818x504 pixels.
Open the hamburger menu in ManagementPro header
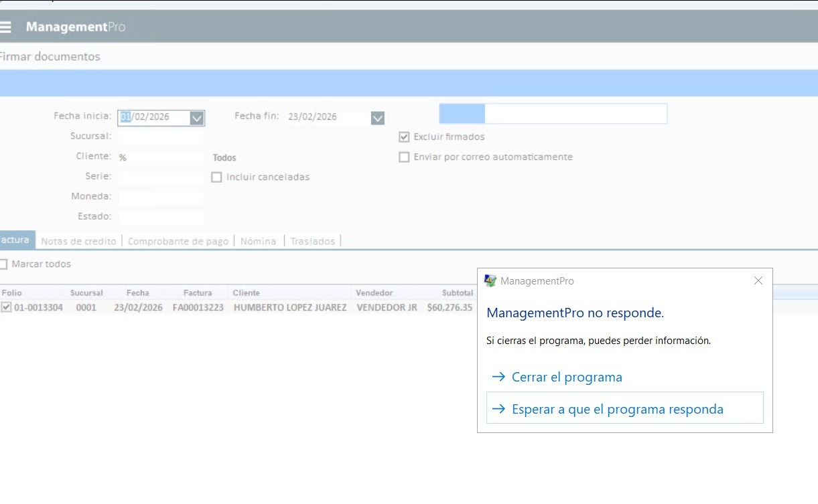[6, 27]
